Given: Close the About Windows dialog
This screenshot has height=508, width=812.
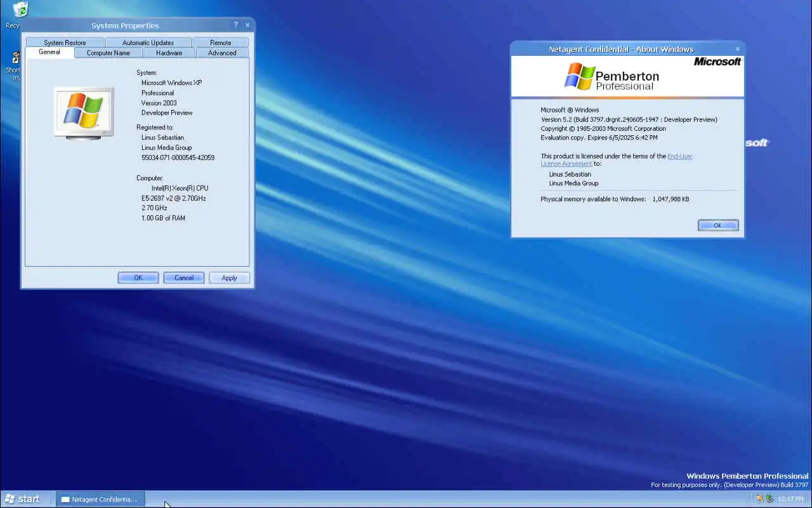Looking at the screenshot, I should click(x=737, y=49).
